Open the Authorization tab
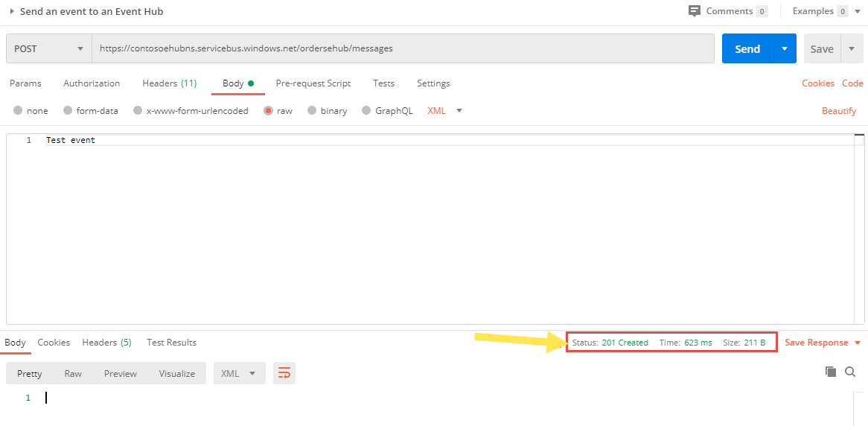The height and width of the screenshot is (426, 868). pos(92,83)
